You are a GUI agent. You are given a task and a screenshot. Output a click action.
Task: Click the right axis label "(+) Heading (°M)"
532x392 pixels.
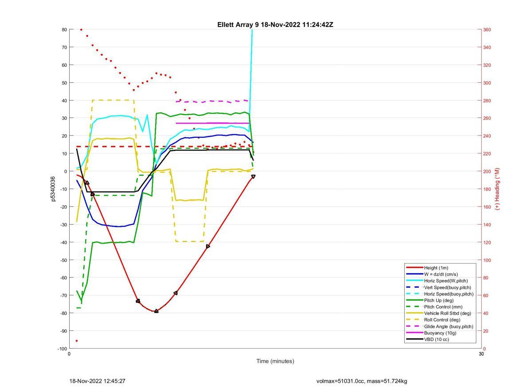[497, 189]
